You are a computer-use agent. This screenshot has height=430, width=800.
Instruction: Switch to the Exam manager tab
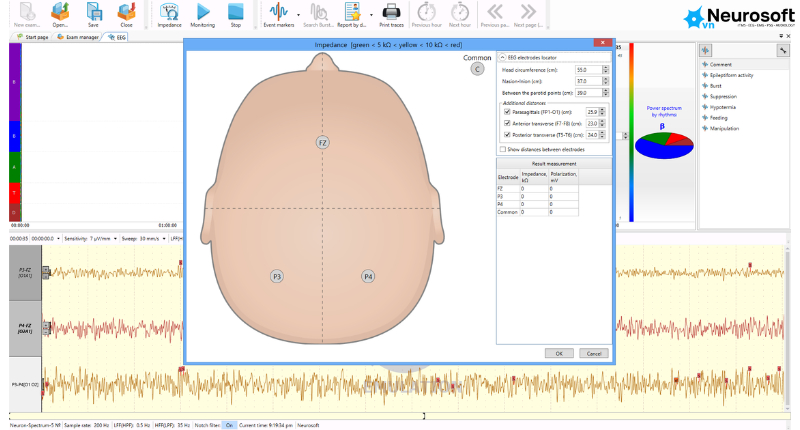pyautogui.click(x=78, y=37)
